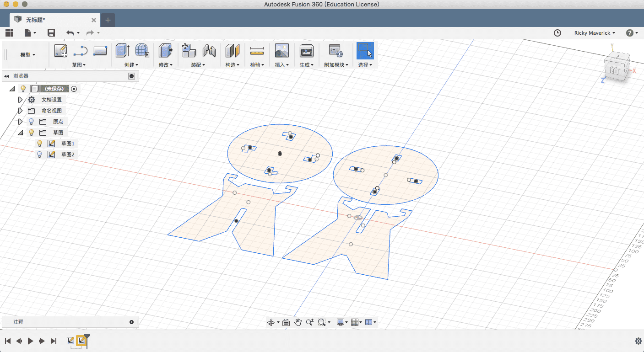Select the Rectangle sketch tool

coord(100,51)
